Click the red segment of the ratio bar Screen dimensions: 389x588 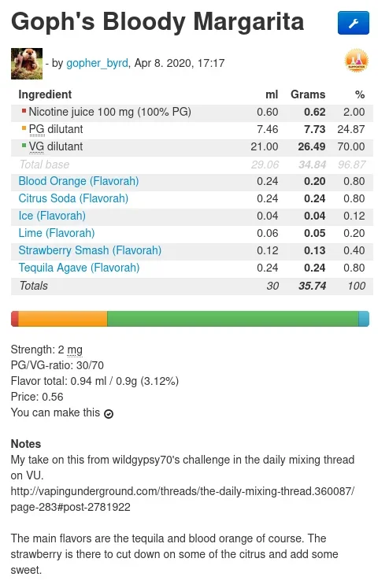pos(15,319)
